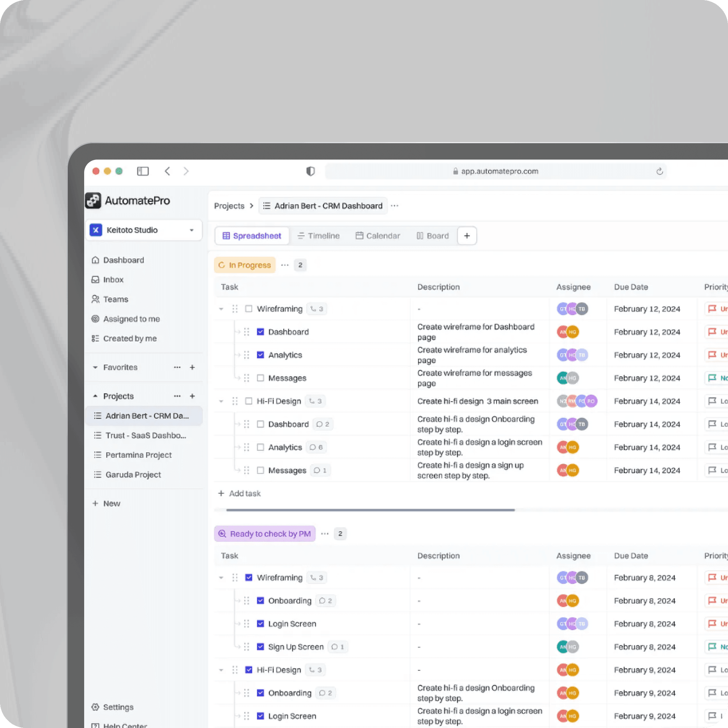728x728 pixels.
Task: Click the horizontal scrollbar below Add task
Action: (371, 510)
